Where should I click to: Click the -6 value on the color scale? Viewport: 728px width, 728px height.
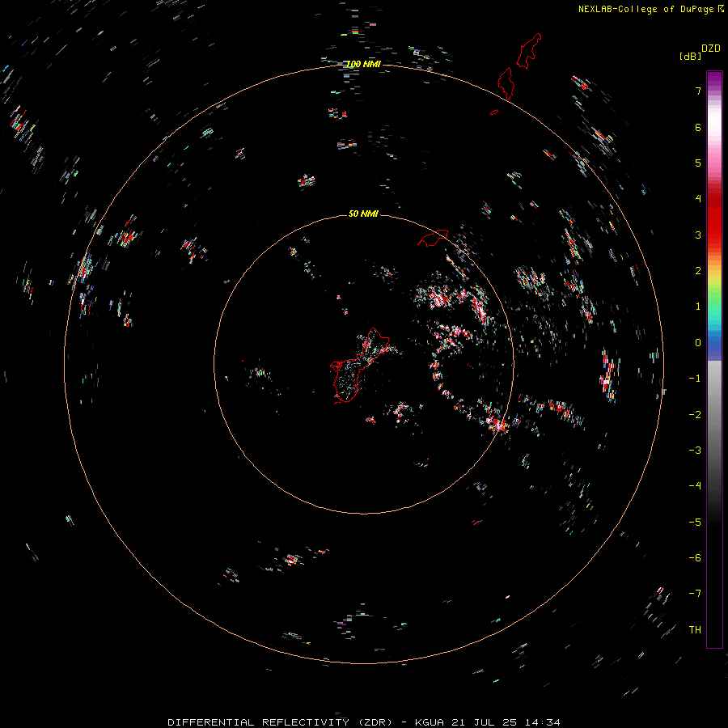695,558
